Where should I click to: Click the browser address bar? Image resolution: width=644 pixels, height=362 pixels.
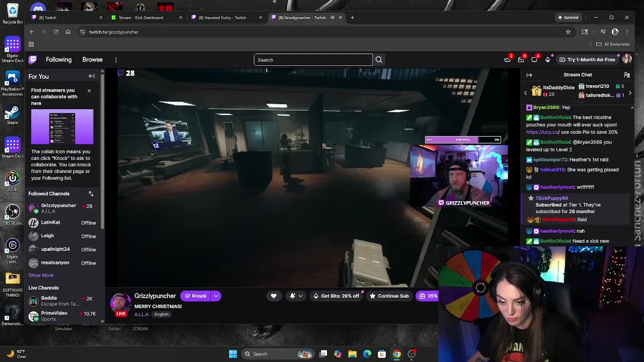coord(322,32)
